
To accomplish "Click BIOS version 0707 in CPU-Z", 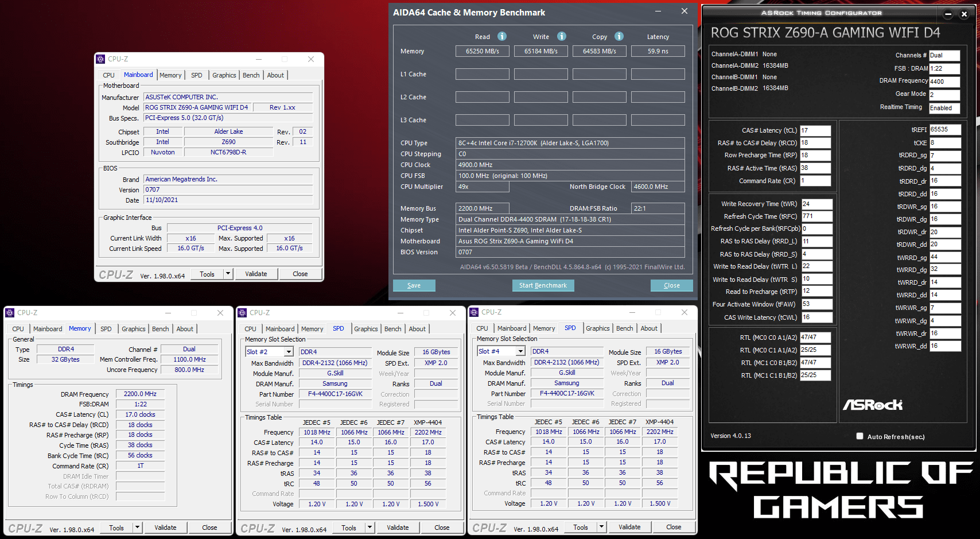I will click(228, 189).
